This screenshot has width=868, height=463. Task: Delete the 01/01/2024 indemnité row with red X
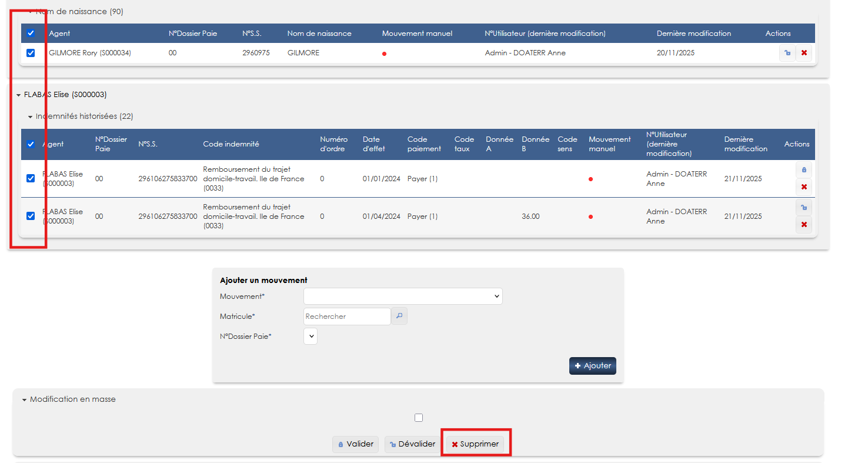click(x=804, y=187)
